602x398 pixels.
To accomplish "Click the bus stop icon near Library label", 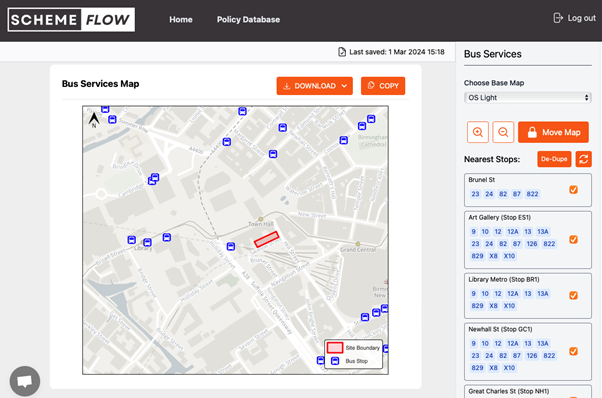I will pos(147,243).
